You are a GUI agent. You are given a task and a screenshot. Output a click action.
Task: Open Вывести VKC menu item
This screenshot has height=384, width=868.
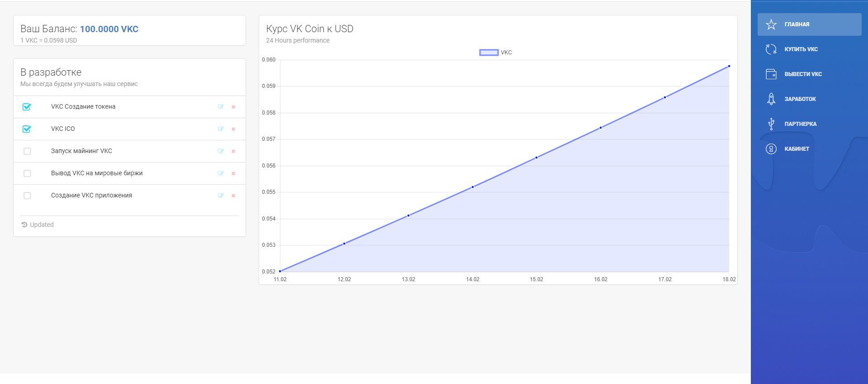(x=810, y=74)
